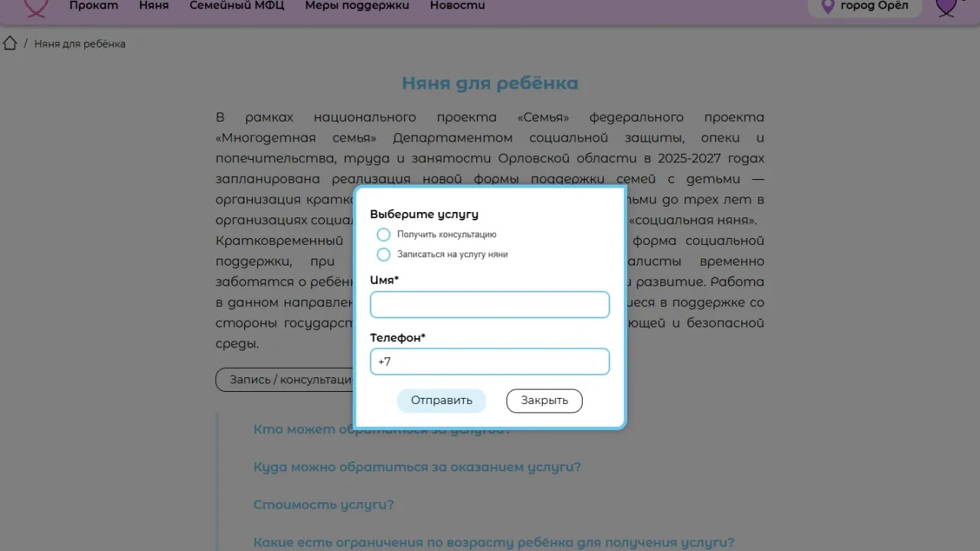Choose city via город Орёл selector

point(865,6)
